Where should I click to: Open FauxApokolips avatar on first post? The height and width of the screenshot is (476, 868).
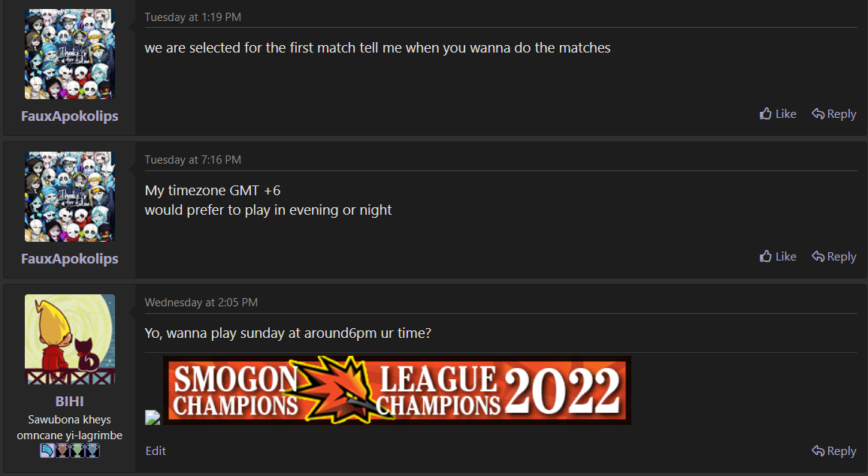(70, 54)
